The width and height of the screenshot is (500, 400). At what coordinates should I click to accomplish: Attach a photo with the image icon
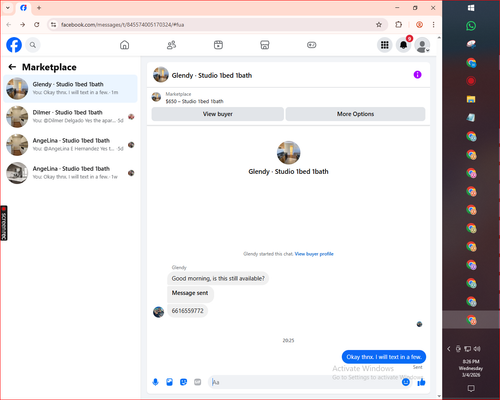click(169, 382)
